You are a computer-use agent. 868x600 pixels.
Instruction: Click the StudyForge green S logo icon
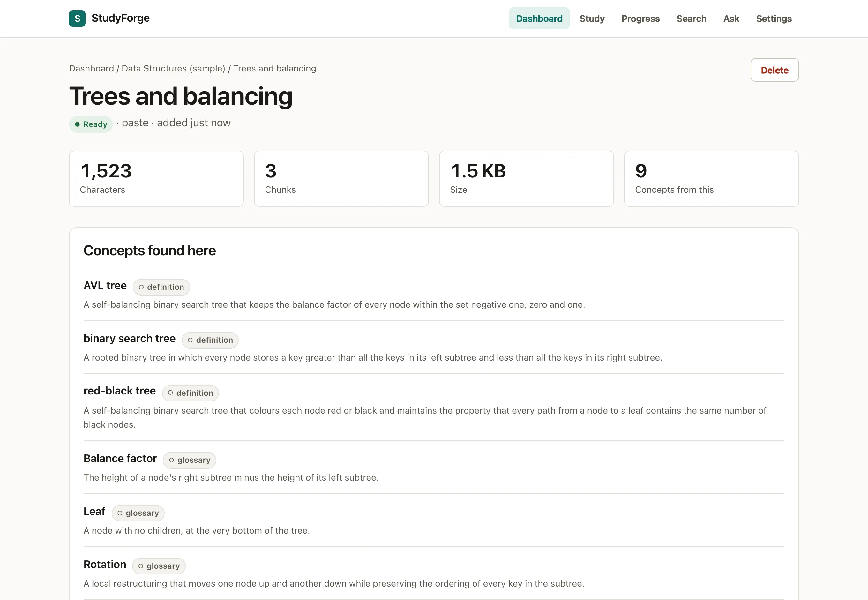click(77, 19)
